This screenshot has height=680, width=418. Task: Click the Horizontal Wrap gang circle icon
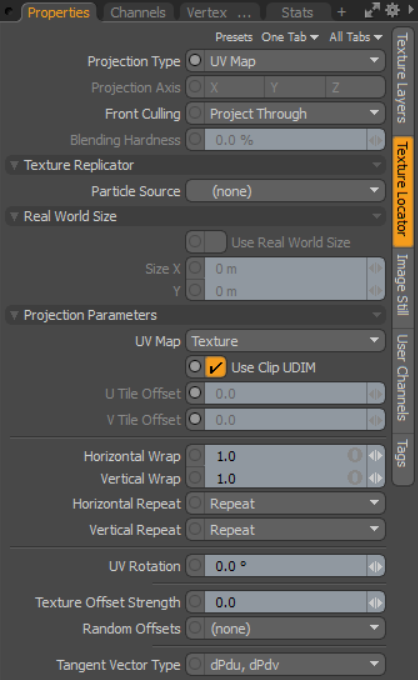(x=355, y=455)
